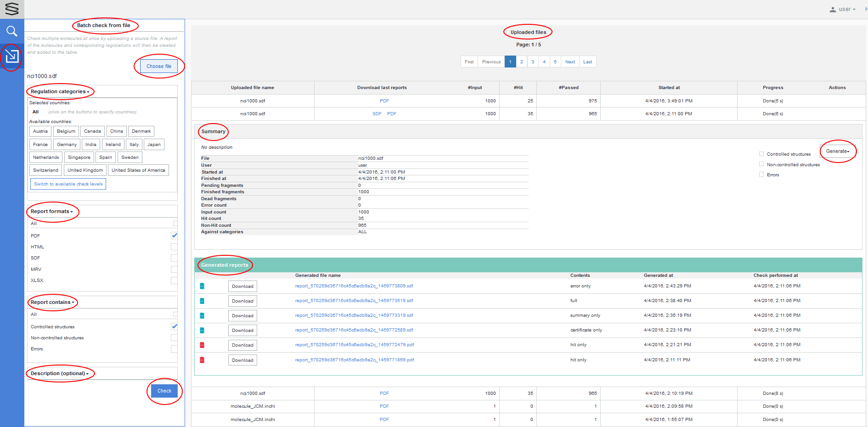Select page 3 in pagination
The width and height of the screenshot is (868, 427).
point(533,62)
